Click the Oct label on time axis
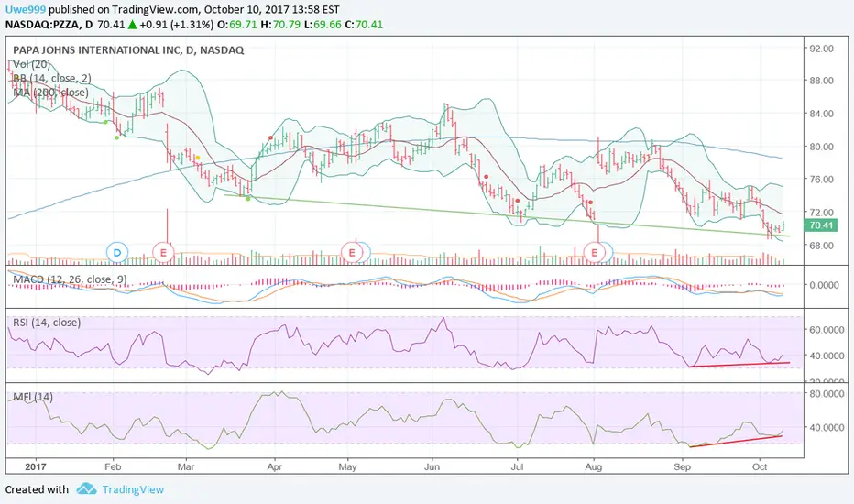This screenshot has width=854, height=504. click(760, 467)
